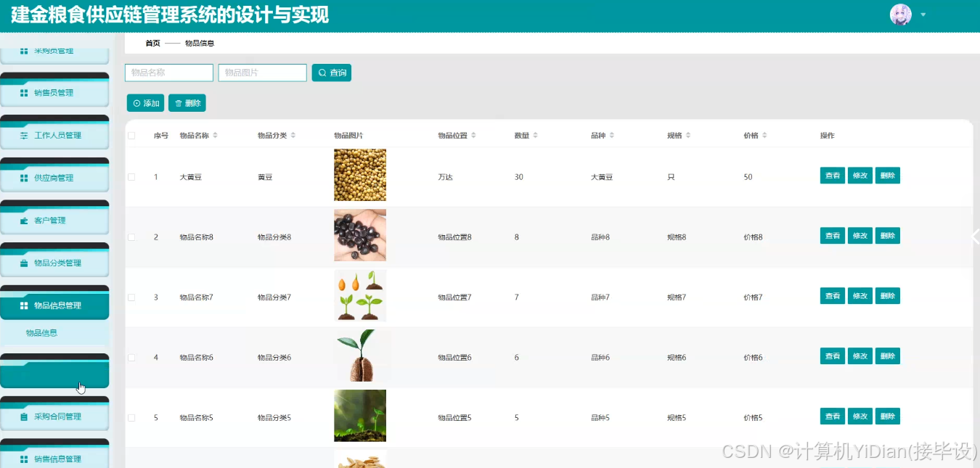This screenshot has width=980, height=468.
Task: Click 查看 for the 物品名称5 row
Action: [833, 416]
